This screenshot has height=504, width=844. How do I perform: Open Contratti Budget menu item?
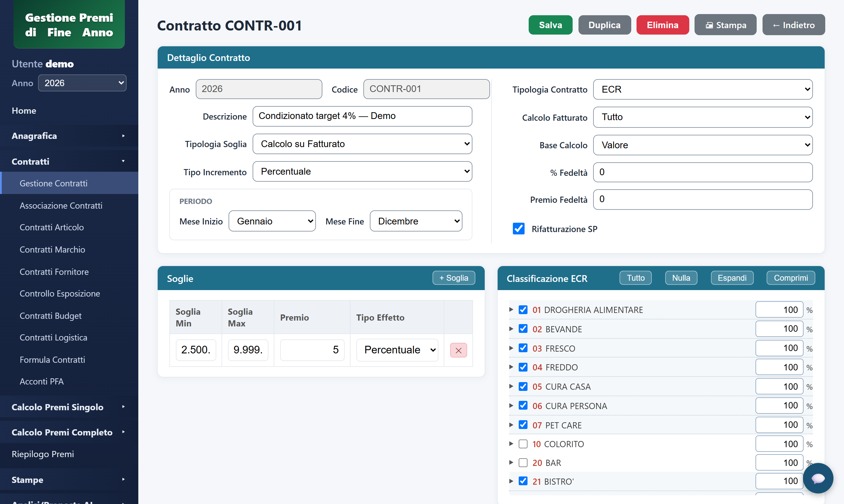[69, 316]
